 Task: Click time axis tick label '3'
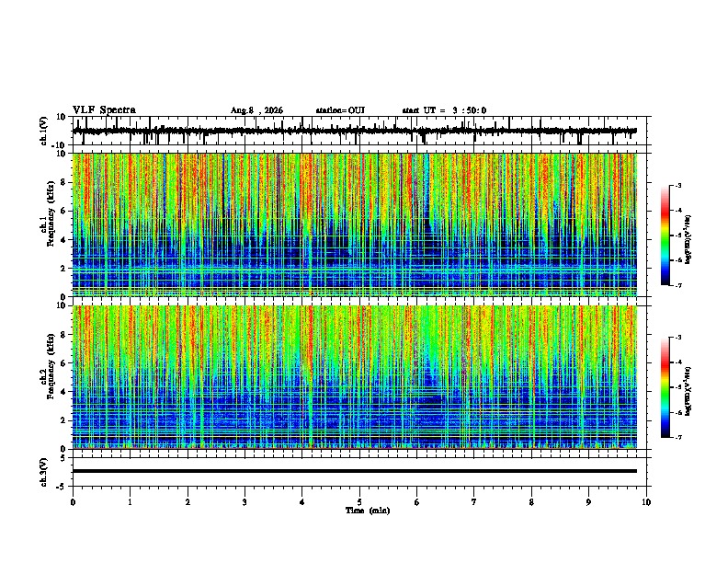point(245,502)
